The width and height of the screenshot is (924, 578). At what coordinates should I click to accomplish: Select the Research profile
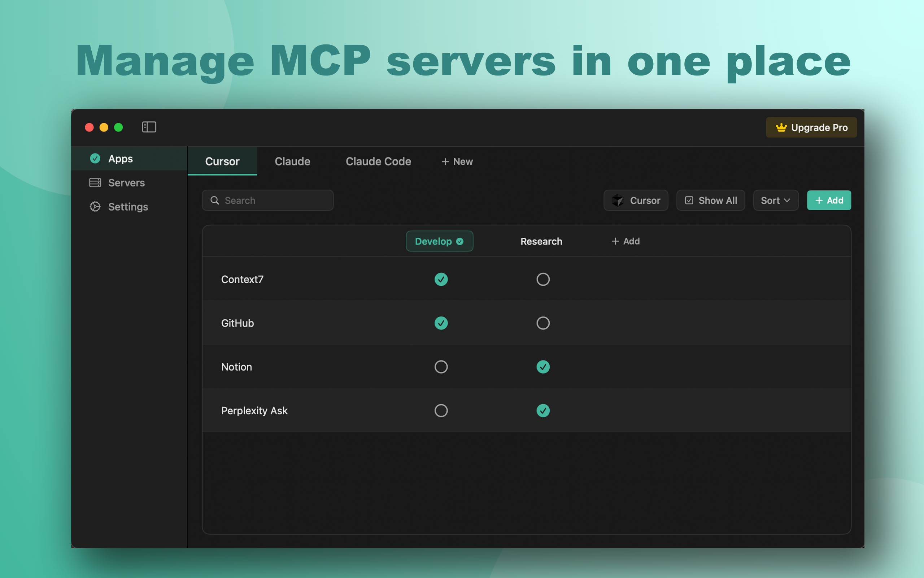click(x=541, y=241)
